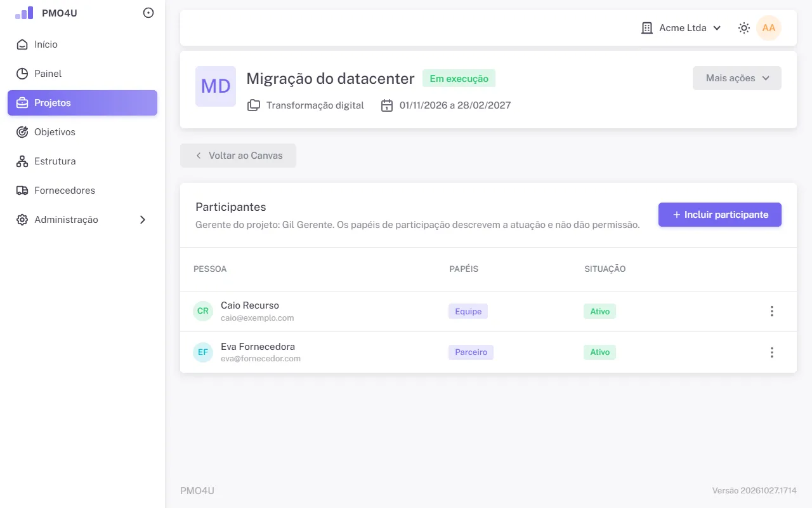Click Ativo status for Eva Fornecedora
The width and height of the screenshot is (812, 508).
(x=600, y=352)
